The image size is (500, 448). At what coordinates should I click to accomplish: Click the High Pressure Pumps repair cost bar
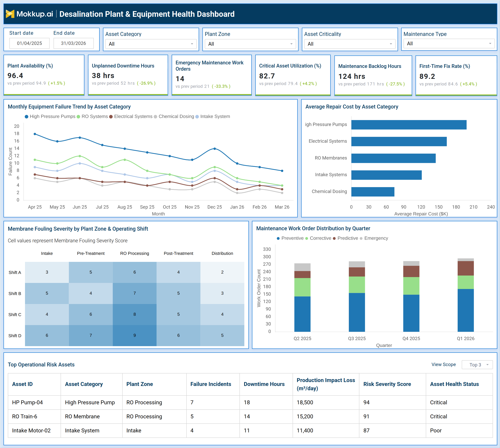(409, 125)
